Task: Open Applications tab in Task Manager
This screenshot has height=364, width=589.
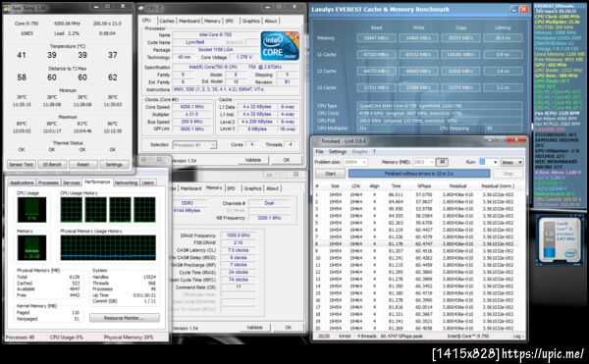Action: 22,182
